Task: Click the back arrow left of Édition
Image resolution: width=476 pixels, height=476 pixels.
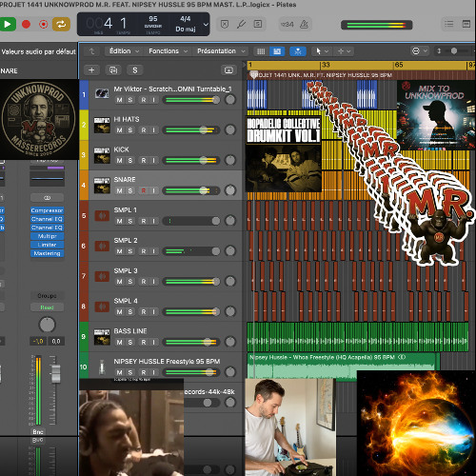Action: pos(92,51)
